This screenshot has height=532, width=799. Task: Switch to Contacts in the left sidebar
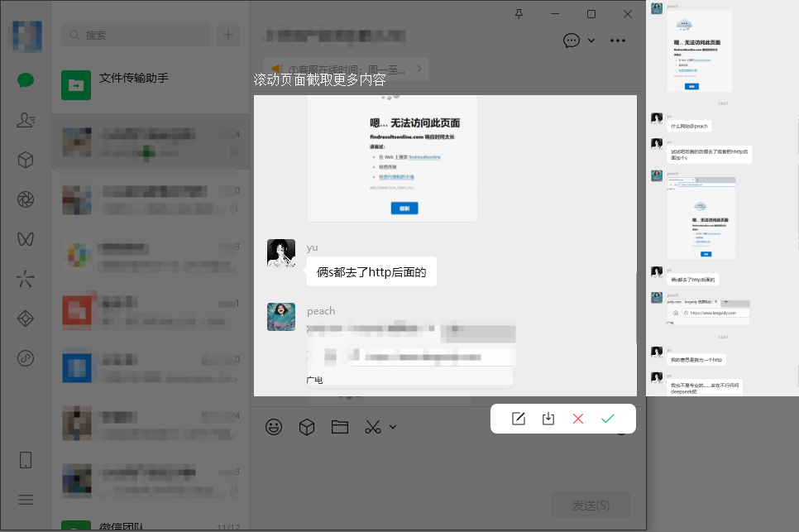point(26,120)
